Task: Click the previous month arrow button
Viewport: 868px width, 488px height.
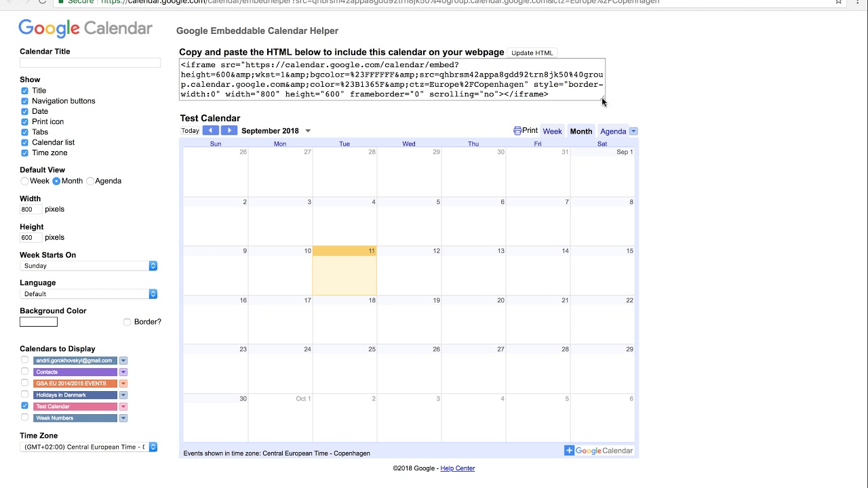Action: [211, 131]
